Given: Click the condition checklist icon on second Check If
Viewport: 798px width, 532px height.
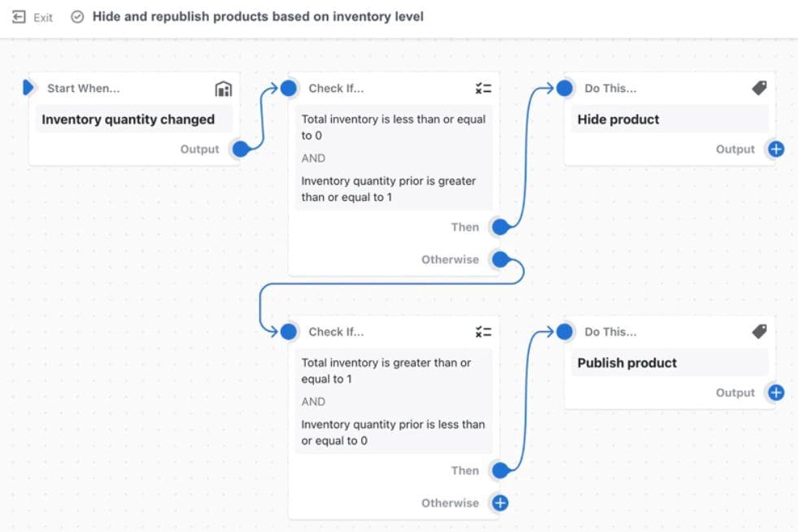Looking at the screenshot, I should (x=483, y=332).
